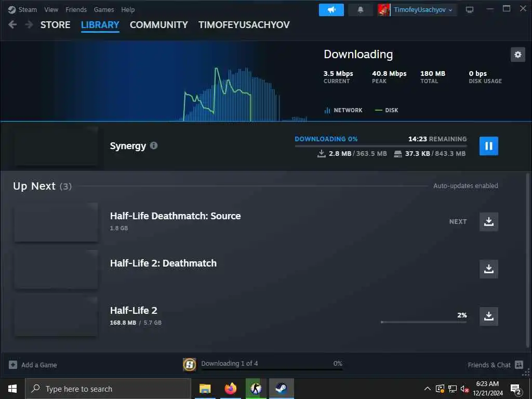The width and height of the screenshot is (532, 399).
Task: Click Half-Life 2: Deathmatch title
Action: click(163, 263)
